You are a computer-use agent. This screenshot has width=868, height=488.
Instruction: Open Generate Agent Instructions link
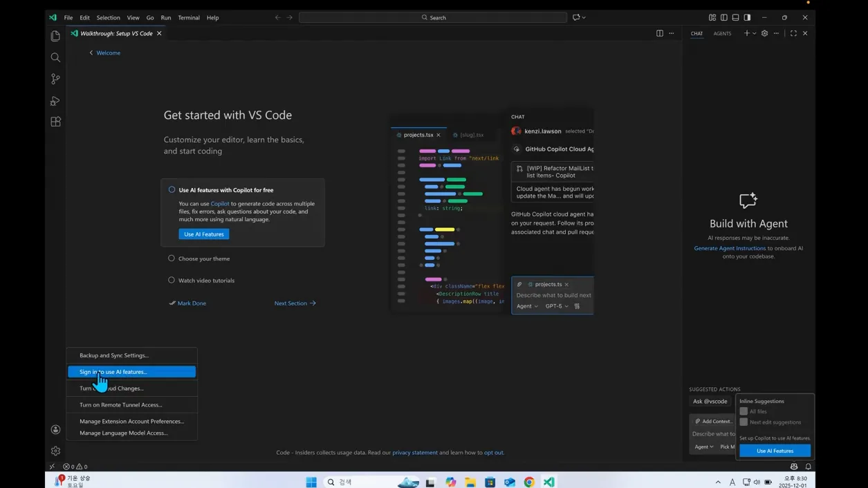tap(730, 248)
